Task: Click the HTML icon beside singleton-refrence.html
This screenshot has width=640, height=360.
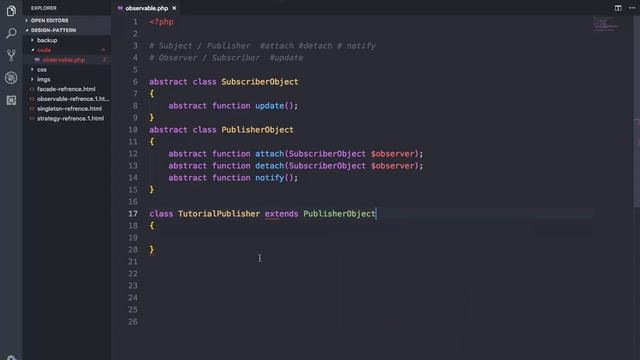Action: (32, 109)
